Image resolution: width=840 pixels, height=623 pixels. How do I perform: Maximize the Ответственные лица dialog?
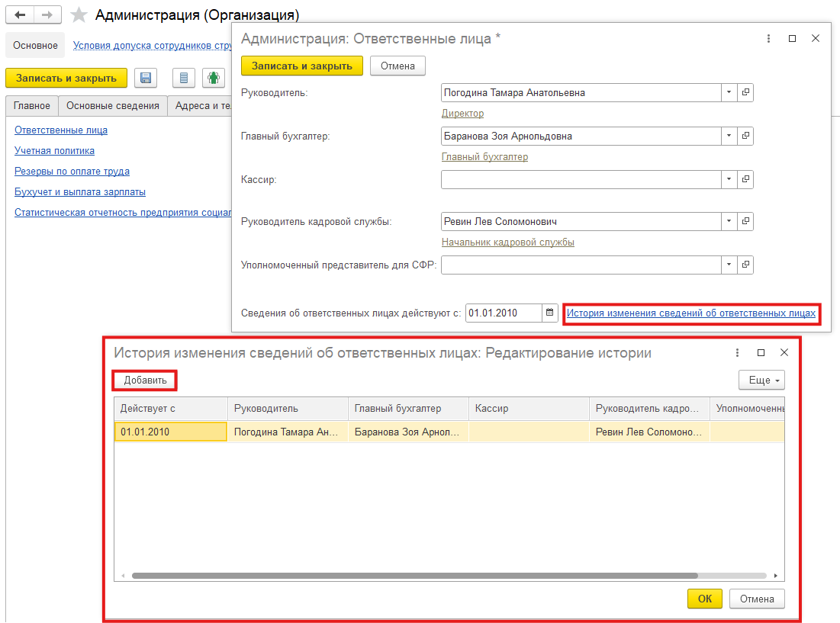[x=793, y=39]
